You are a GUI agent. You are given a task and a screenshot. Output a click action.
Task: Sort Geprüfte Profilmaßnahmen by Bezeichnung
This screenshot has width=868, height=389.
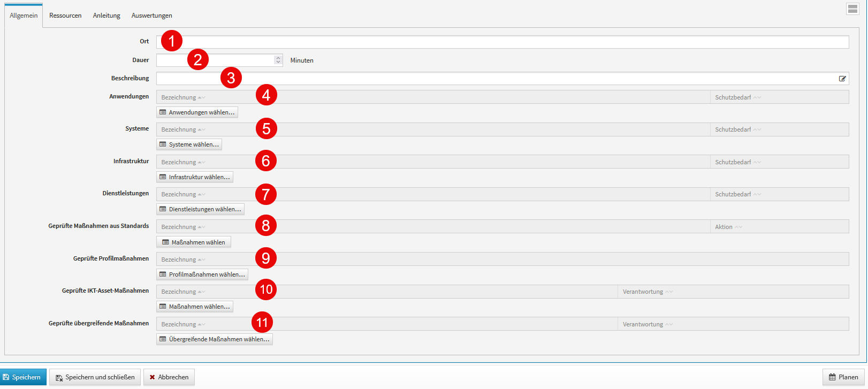pyautogui.click(x=183, y=260)
